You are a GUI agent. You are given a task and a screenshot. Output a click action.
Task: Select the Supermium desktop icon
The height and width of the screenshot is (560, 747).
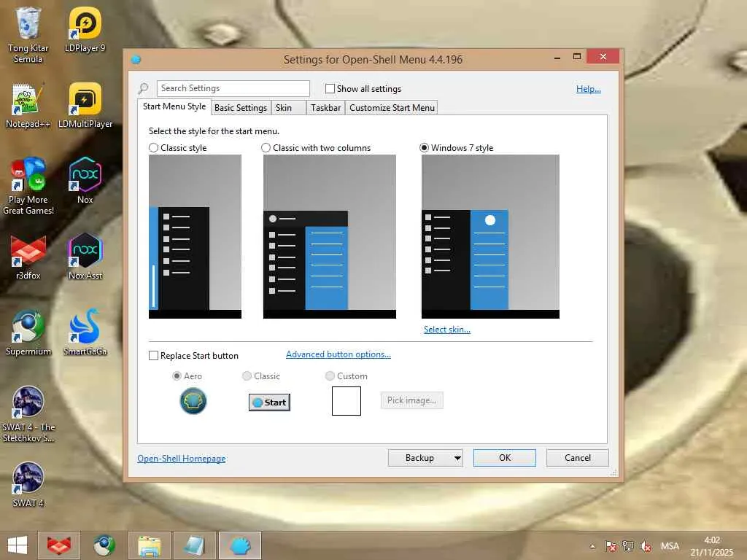[28, 332]
